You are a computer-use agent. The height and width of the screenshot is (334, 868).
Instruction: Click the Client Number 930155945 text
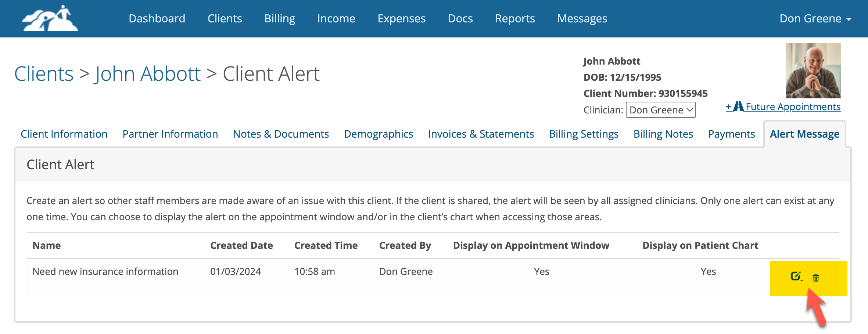(646, 94)
